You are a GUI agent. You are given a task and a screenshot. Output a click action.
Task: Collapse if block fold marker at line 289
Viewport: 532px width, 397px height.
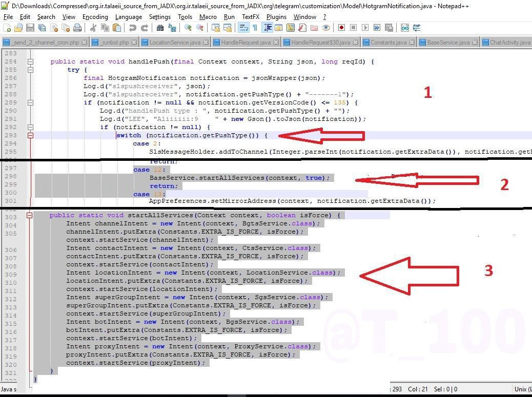pyautogui.click(x=31, y=102)
